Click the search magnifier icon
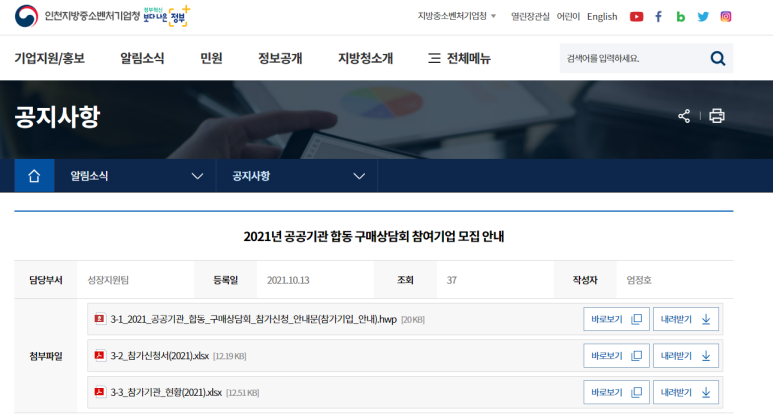Viewport: 773px width, 418px height. tap(718, 59)
